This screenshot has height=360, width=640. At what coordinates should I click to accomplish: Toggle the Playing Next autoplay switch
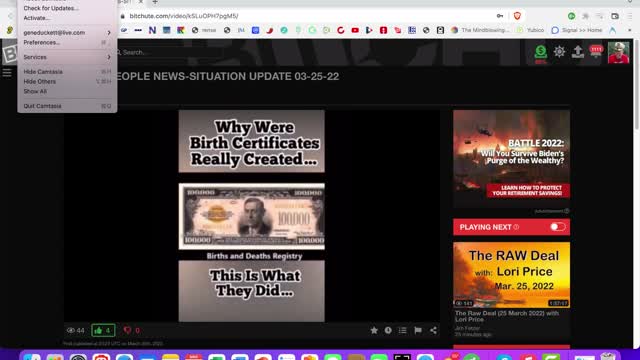tap(558, 227)
